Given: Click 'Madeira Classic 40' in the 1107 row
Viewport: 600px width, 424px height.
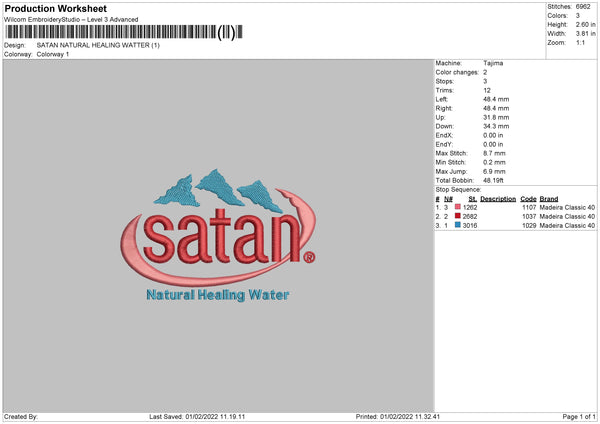Looking at the screenshot, I should pyautogui.click(x=567, y=207).
